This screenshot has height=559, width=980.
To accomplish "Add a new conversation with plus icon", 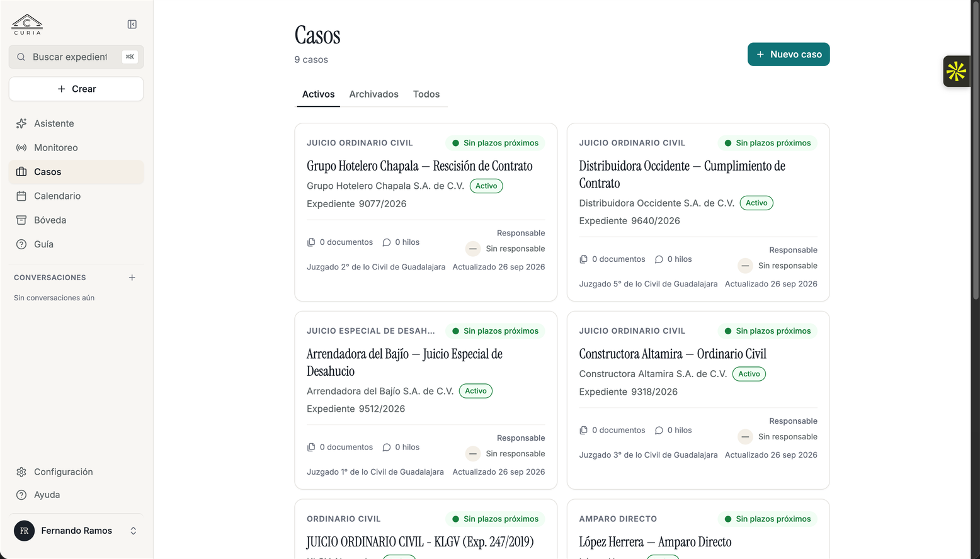I will click(132, 278).
